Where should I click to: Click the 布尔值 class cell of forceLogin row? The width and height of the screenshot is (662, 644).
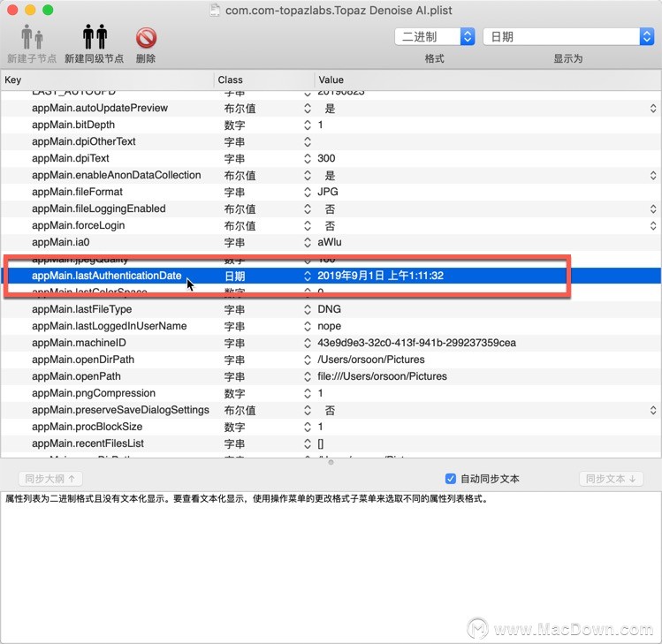(240, 226)
